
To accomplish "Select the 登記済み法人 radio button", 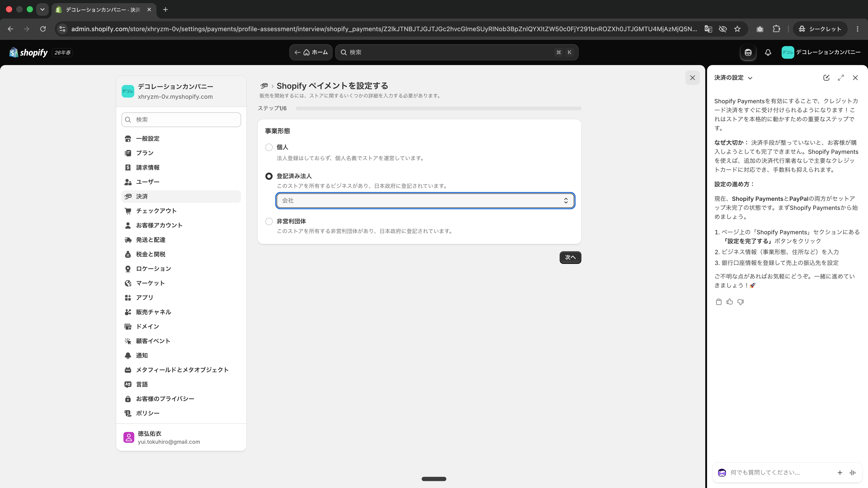I will (x=269, y=176).
